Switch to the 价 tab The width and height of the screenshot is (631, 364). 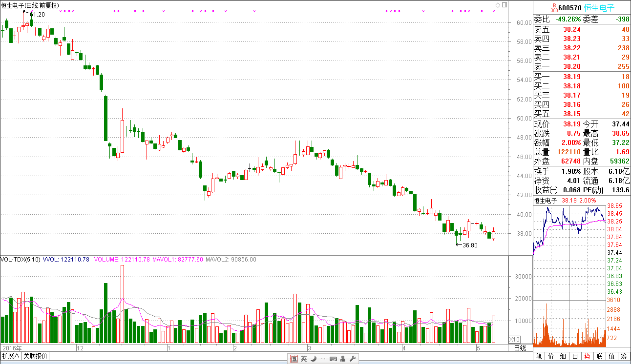[551, 356]
